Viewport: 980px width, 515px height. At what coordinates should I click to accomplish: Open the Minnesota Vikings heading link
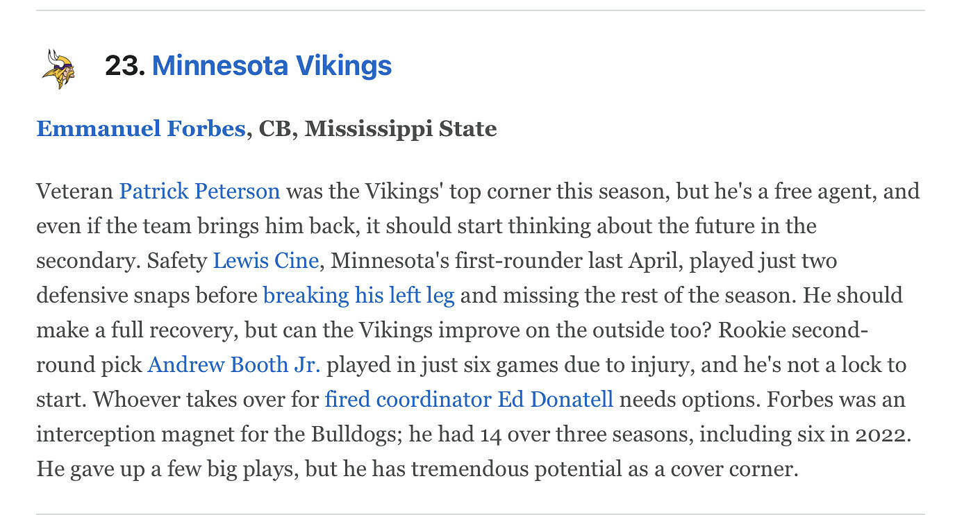272,66
